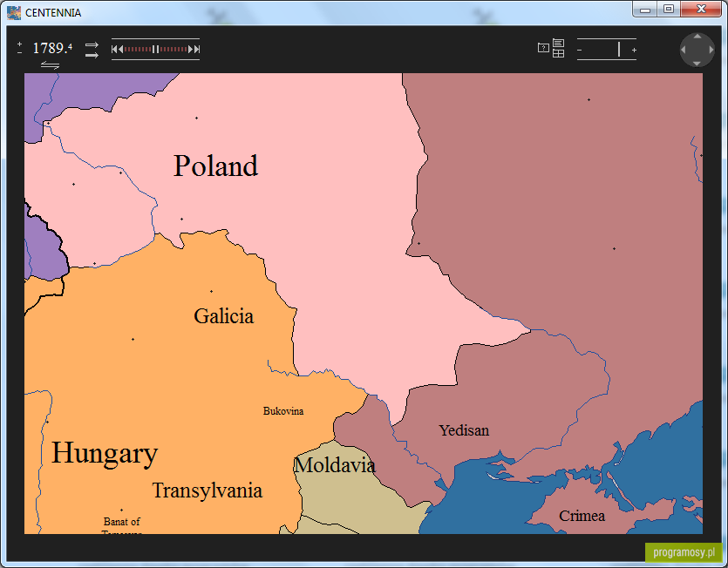Pause the timeline playback
This screenshot has width=728, height=568.
coord(155,49)
